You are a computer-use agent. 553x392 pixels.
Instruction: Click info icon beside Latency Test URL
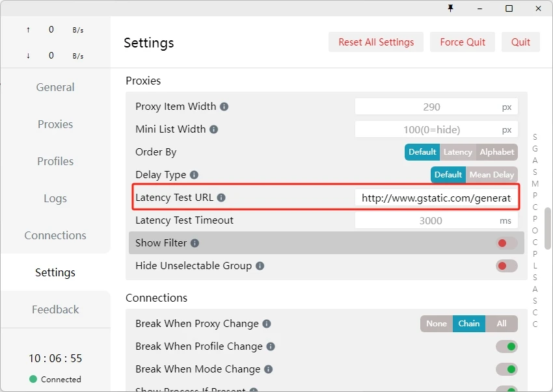221,198
